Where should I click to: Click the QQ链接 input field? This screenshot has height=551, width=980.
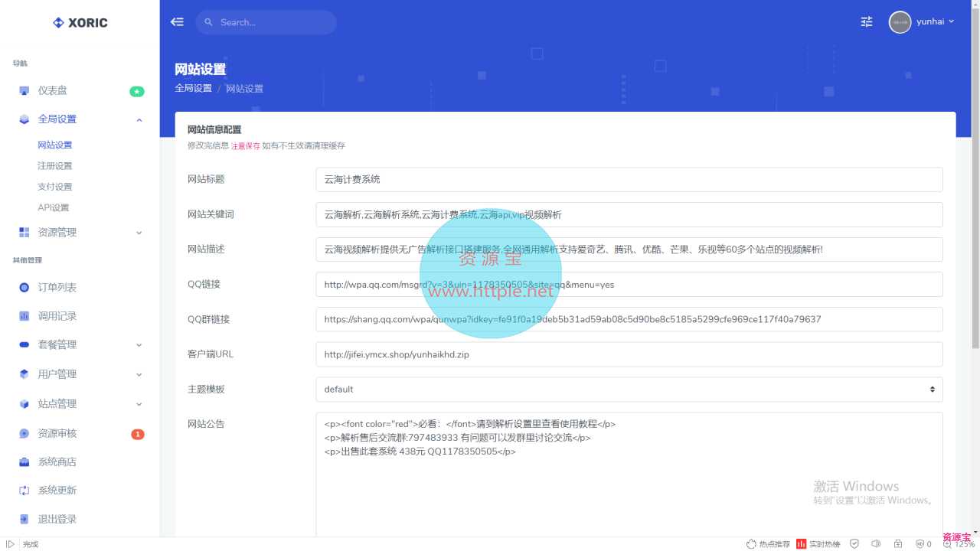[629, 285]
